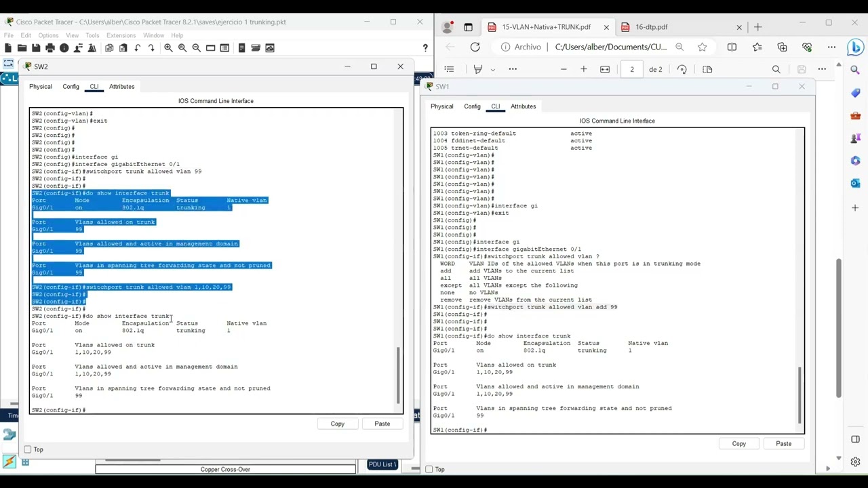Click Copy button in SW1 window
The height and width of the screenshot is (488, 868).
point(739,444)
